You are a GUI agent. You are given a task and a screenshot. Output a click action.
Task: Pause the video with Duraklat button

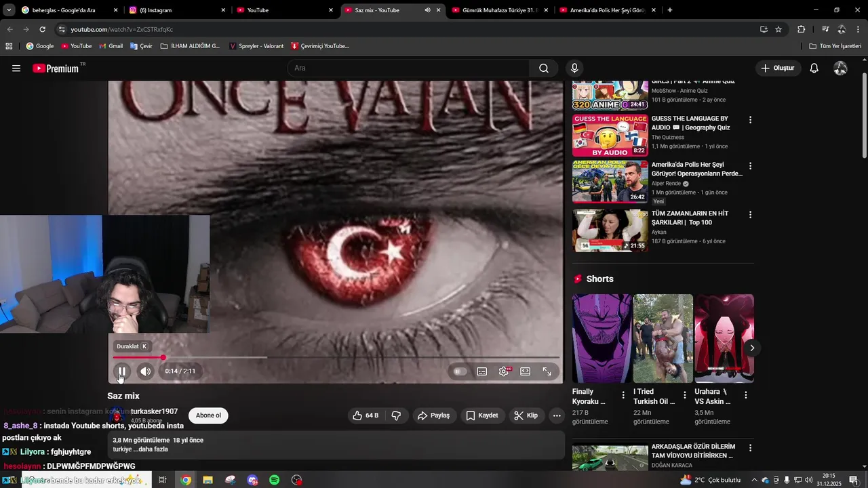[122, 371]
